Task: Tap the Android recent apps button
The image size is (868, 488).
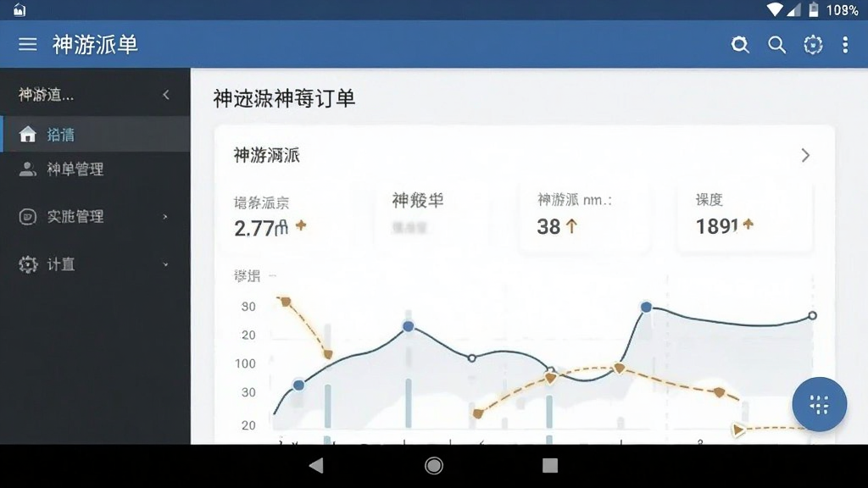Action: pos(549,465)
